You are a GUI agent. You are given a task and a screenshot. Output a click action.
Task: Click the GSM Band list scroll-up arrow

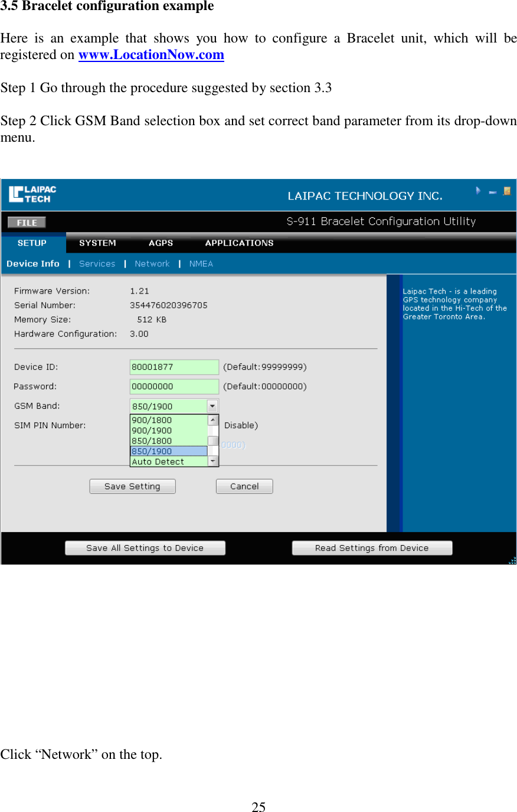click(213, 420)
